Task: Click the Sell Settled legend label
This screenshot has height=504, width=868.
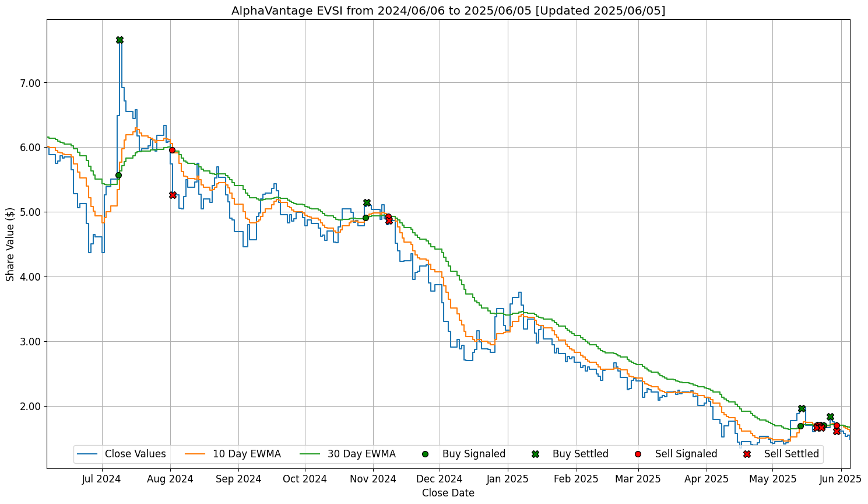Action: click(x=792, y=454)
